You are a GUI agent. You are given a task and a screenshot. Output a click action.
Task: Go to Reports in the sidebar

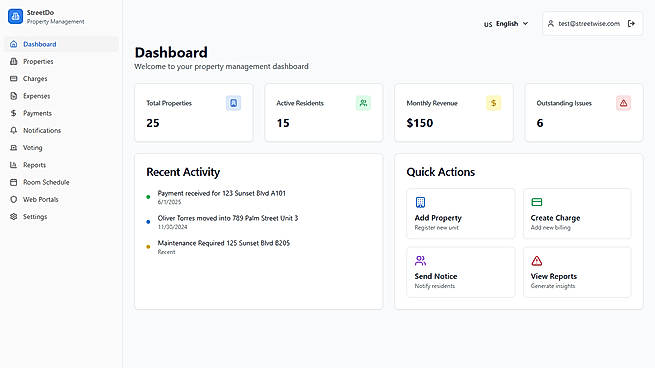(61, 165)
